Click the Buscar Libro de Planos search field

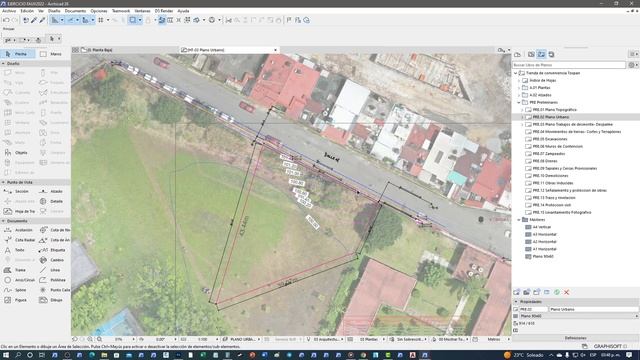pos(569,65)
